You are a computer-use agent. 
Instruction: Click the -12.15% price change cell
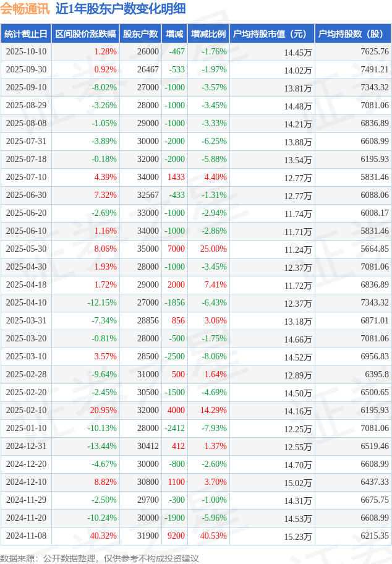(x=102, y=303)
